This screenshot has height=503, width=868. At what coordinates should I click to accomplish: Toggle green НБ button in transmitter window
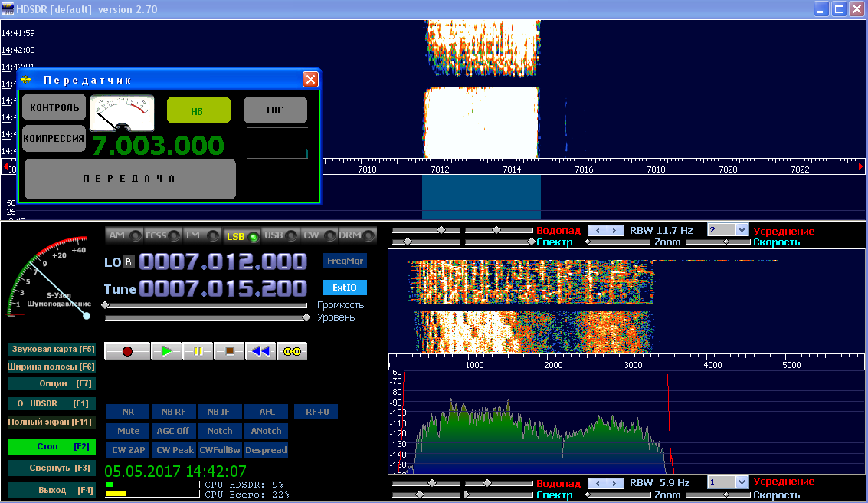click(x=198, y=110)
